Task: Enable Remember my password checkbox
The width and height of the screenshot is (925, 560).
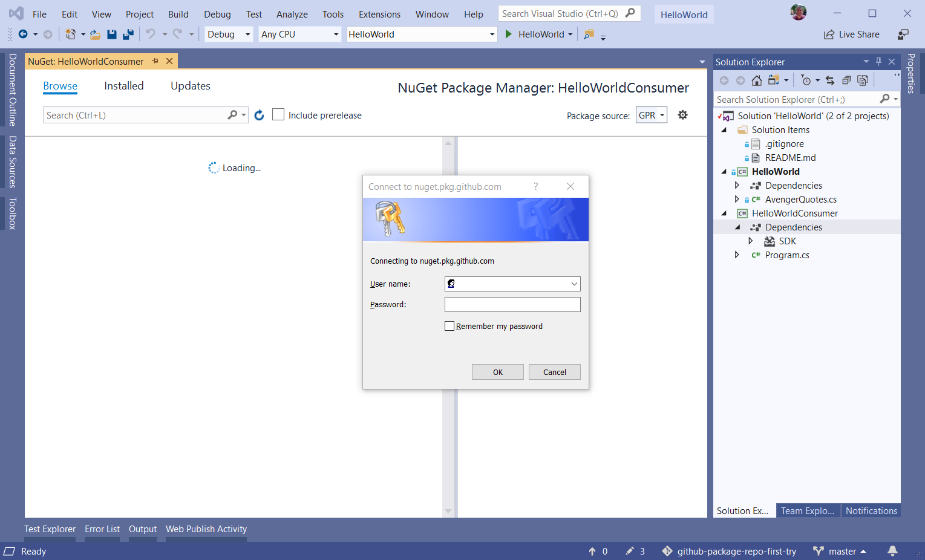Action: 449,326
